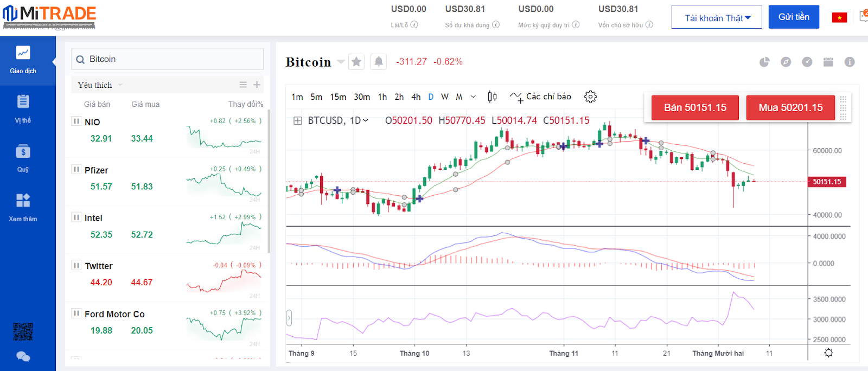Change the candlestick chart type icon
This screenshot has width=868, height=371.
pyautogui.click(x=492, y=97)
